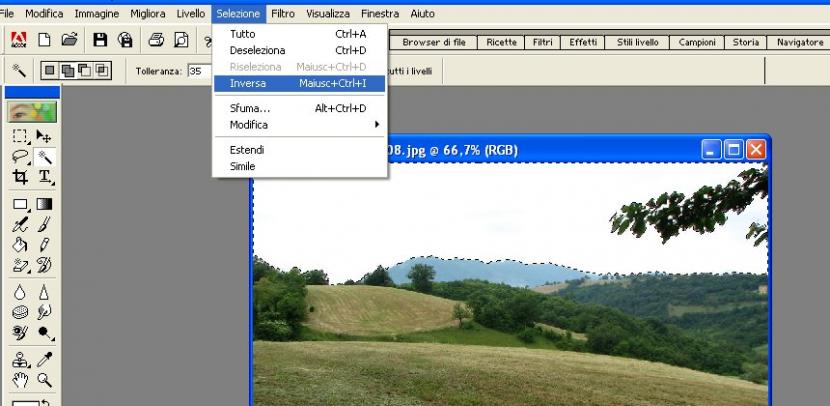Select the Lasso tool
This screenshot has height=406, width=830.
(20, 157)
